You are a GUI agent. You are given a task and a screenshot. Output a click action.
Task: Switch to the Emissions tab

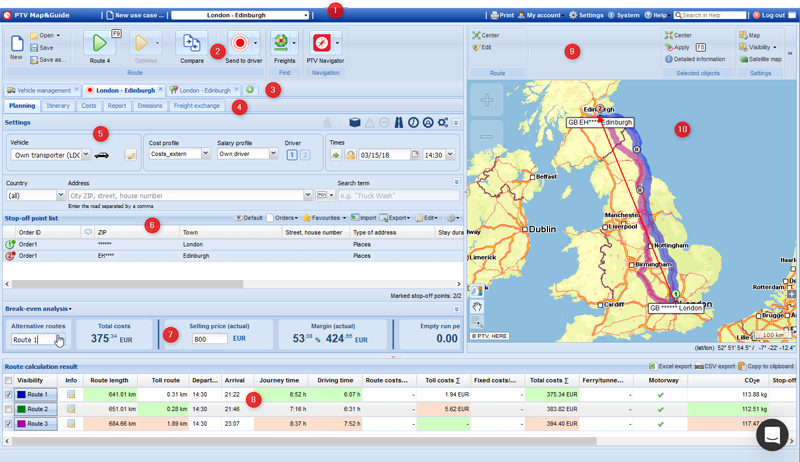pyautogui.click(x=149, y=106)
